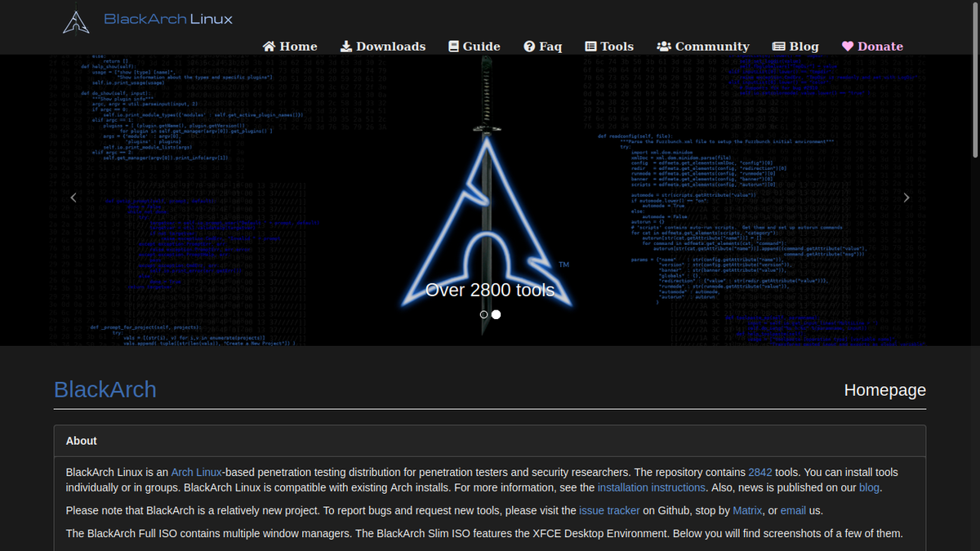980x551 pixels.
Task: Click the Community people icon
Action: (x=666, y=47)
